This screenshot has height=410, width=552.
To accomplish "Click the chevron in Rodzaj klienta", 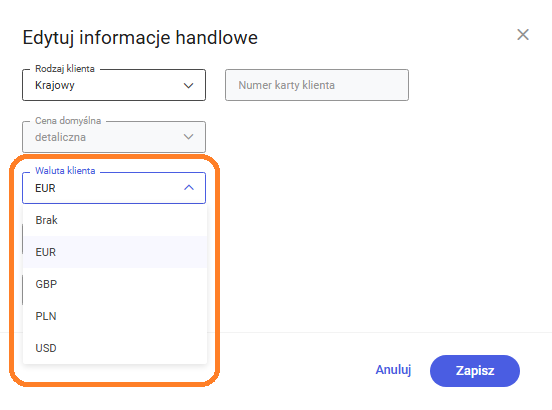I will pyautogui.click(x=189, y=86).
